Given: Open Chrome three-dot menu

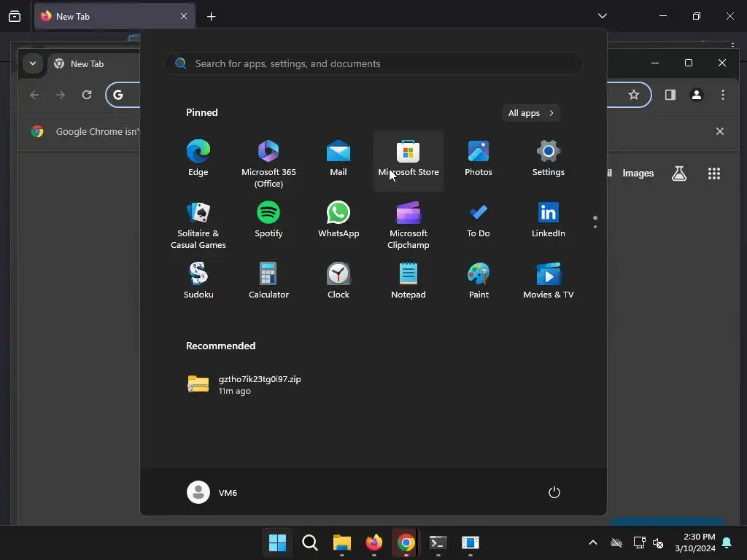Looking at the screenshot, I should 723,95.
